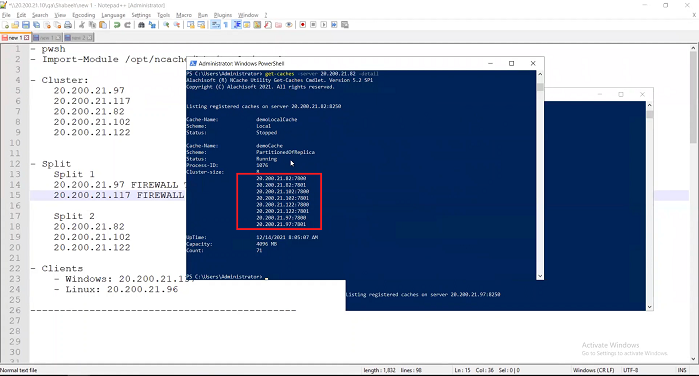This screenshot has height=376, width=699.
Task: Open the Search menu
Action: (x=40, y=15)
